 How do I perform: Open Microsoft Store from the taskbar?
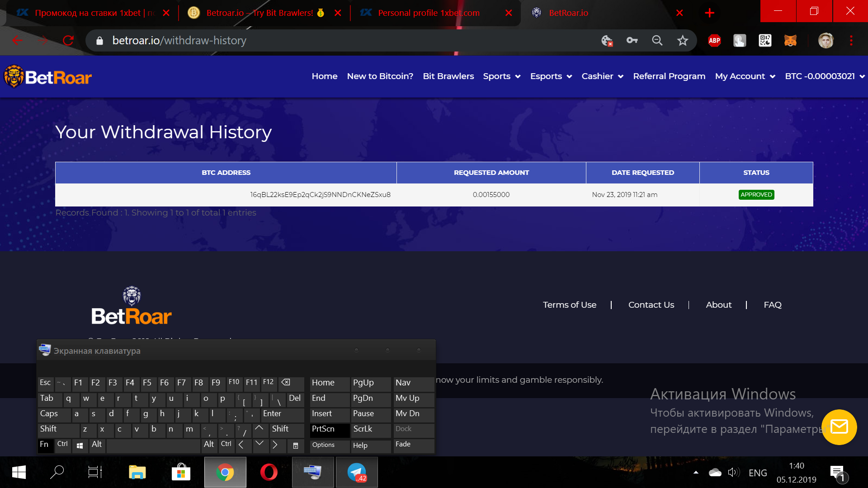coord(181,473)
